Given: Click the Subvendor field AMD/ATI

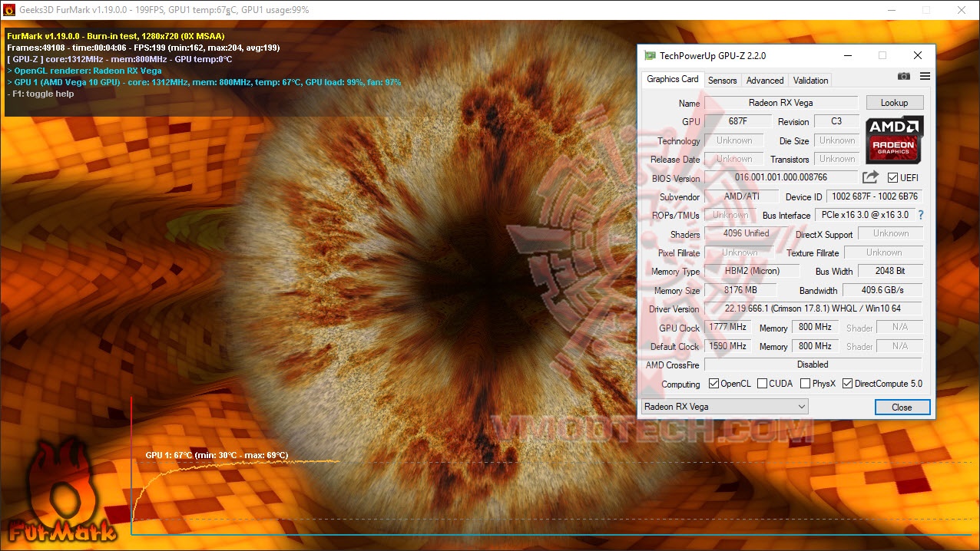Looking at the screenshot, I should [742, 196].
